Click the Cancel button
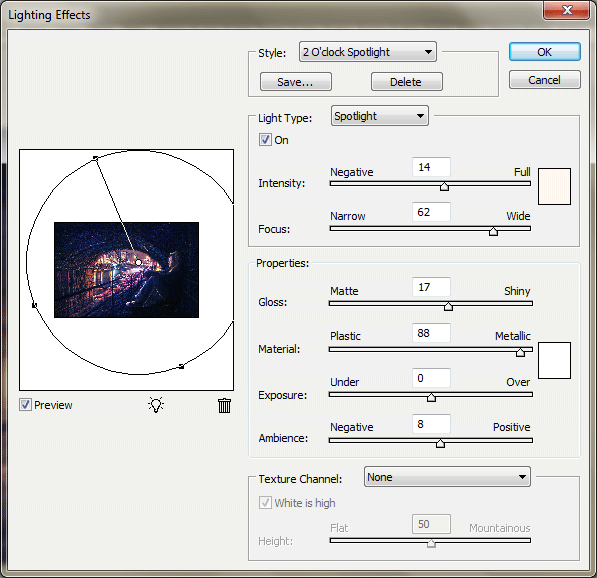Screen dimensions: 597x578 [544, 80]
